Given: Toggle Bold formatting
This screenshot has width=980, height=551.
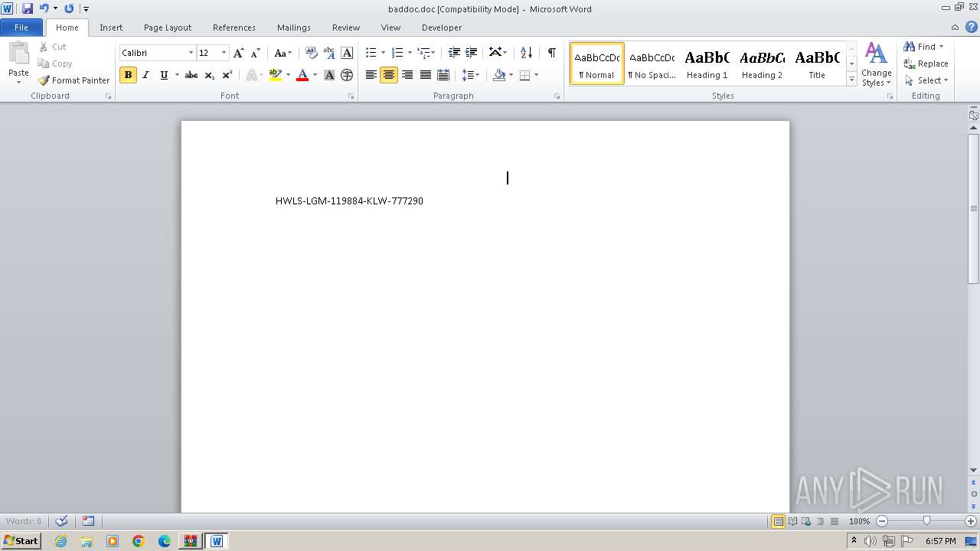Looking at the screenshot, I should coord(128,75).
